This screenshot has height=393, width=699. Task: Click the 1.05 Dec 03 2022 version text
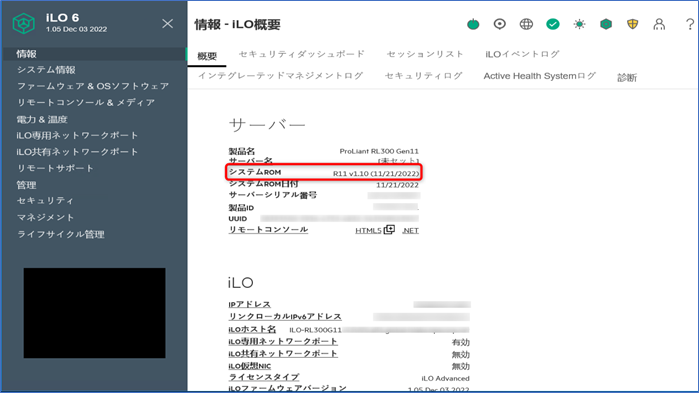(76, 29)
